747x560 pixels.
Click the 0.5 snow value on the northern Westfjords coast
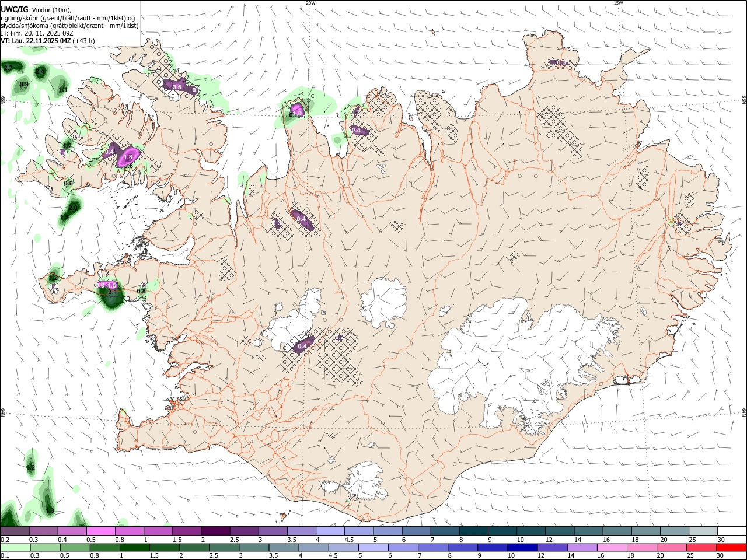click(x=177, y=87)
